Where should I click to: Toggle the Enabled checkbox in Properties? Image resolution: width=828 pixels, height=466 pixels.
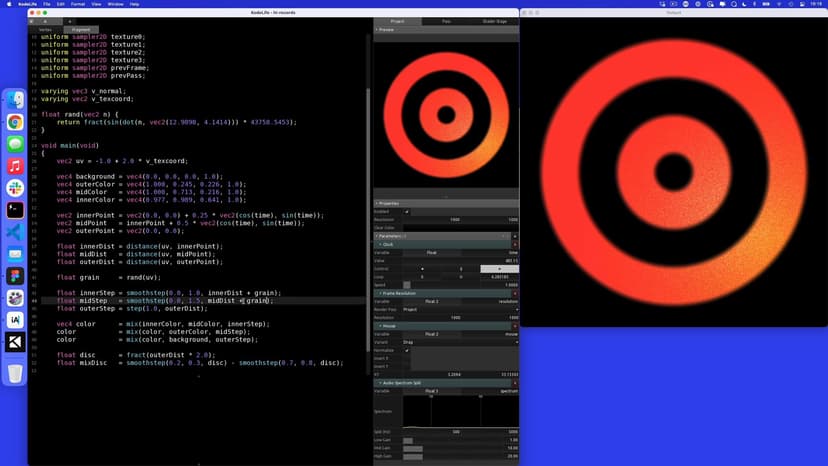(407, 212)
